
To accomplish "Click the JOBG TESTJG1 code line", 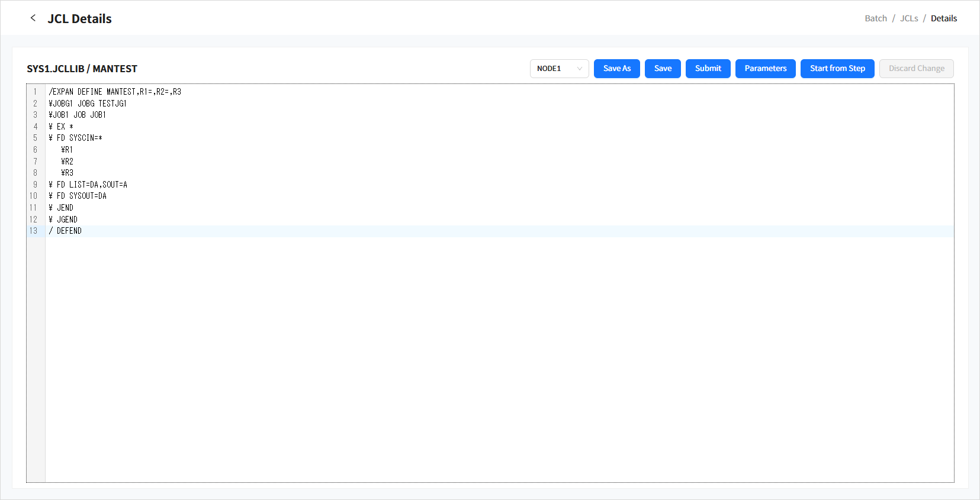I will coord(88,104).
